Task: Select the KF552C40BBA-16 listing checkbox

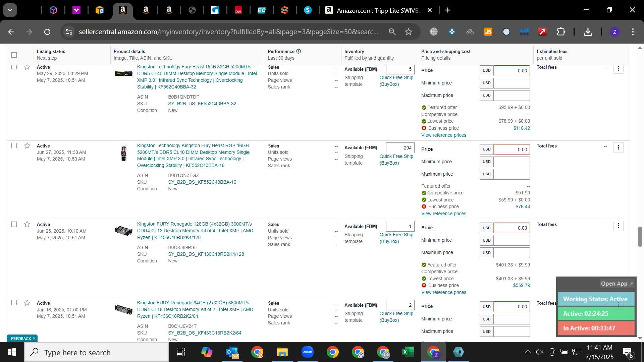Action: coord(14,145)
